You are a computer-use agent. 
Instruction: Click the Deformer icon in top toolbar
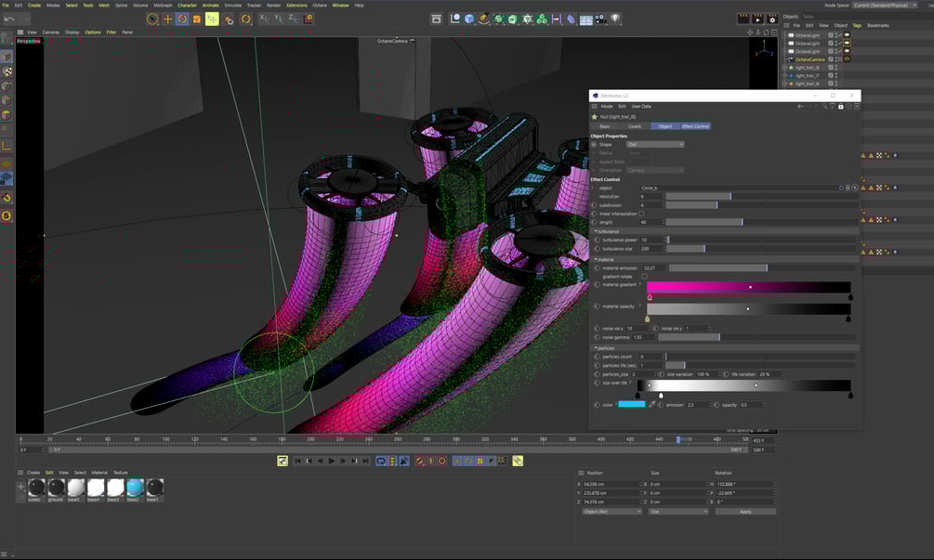[x=571, y=20]
